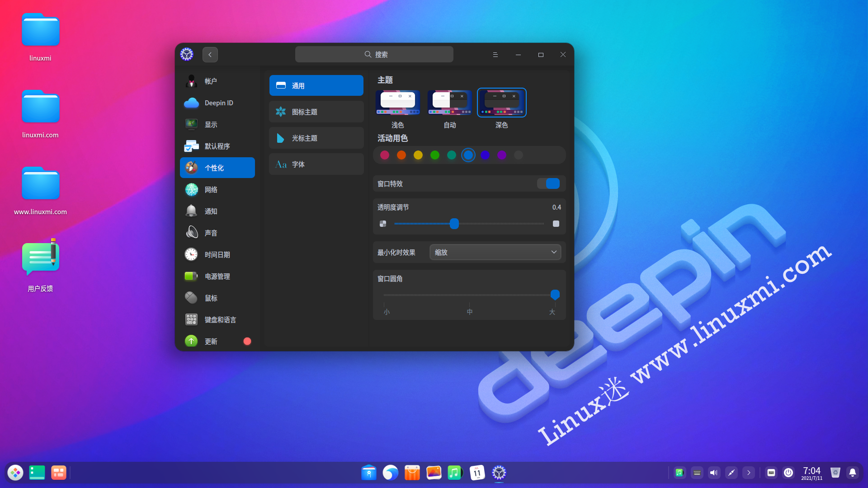
Task: Select the 浅色 light theme thumbnail
Action: click(x=398, y=103)
